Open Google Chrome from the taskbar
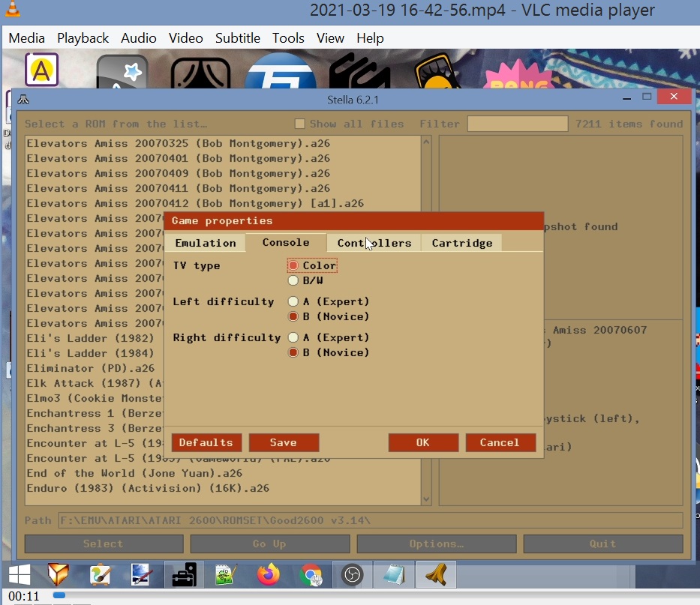The height and width of the screenshot is (605, 700). 310,575
